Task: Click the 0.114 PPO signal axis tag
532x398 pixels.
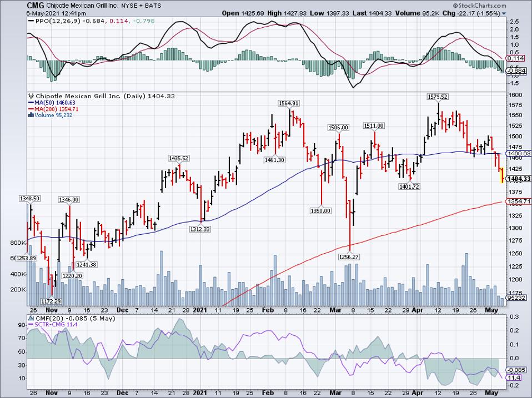Action: [x=516, y=59]
